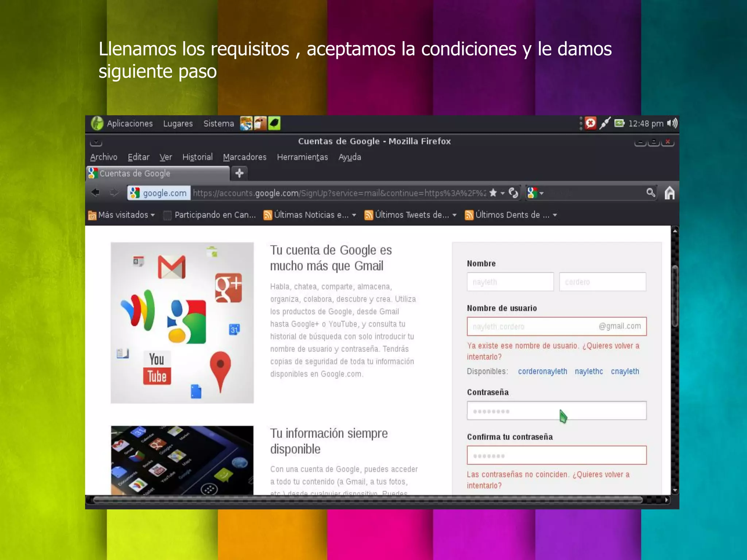Choose suggested username corderonayleth

tap(542, 372)
